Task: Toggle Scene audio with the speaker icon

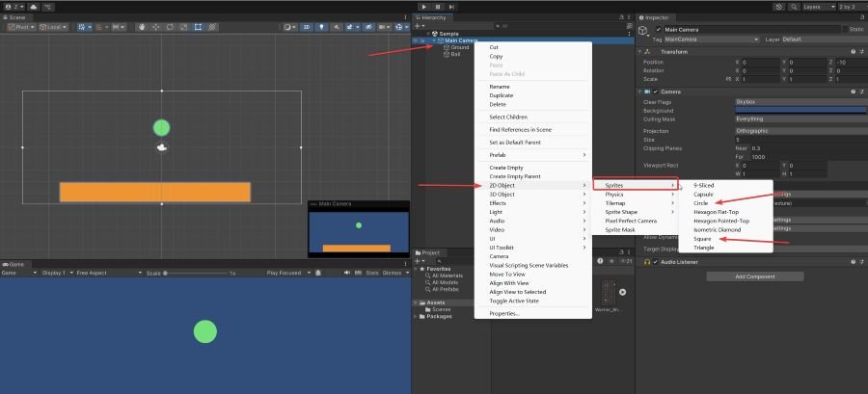Action: point(336,27)
